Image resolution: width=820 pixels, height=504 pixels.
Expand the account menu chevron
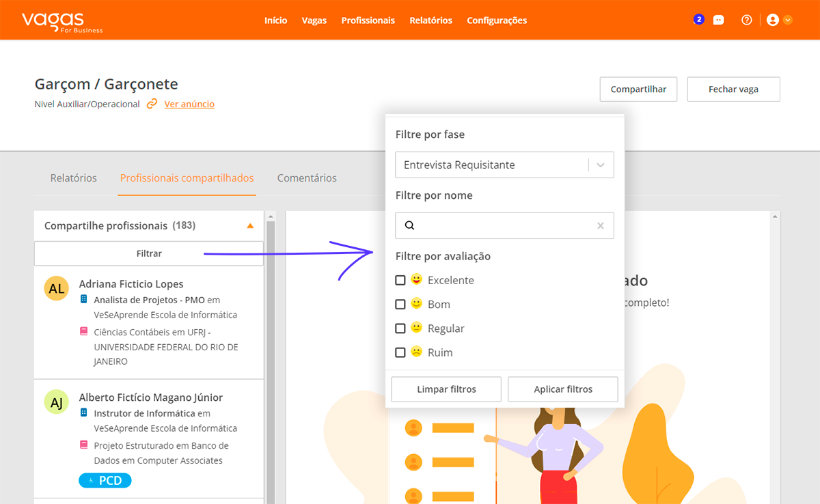pyautogui.click(x=788, y=20)
